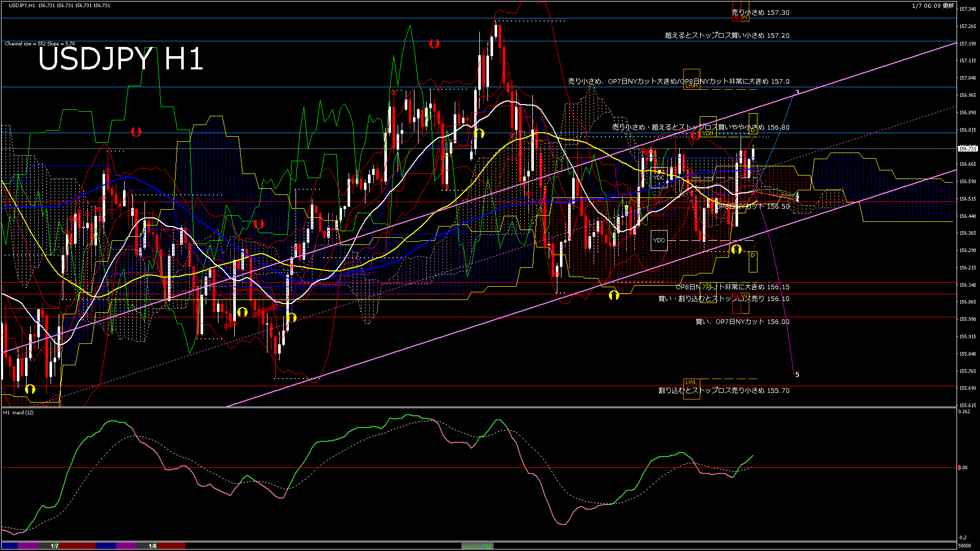Click the 157.30 sell level label
This screenshot has width=980, height=551.
pyautogui.click(x=760, y=13)
